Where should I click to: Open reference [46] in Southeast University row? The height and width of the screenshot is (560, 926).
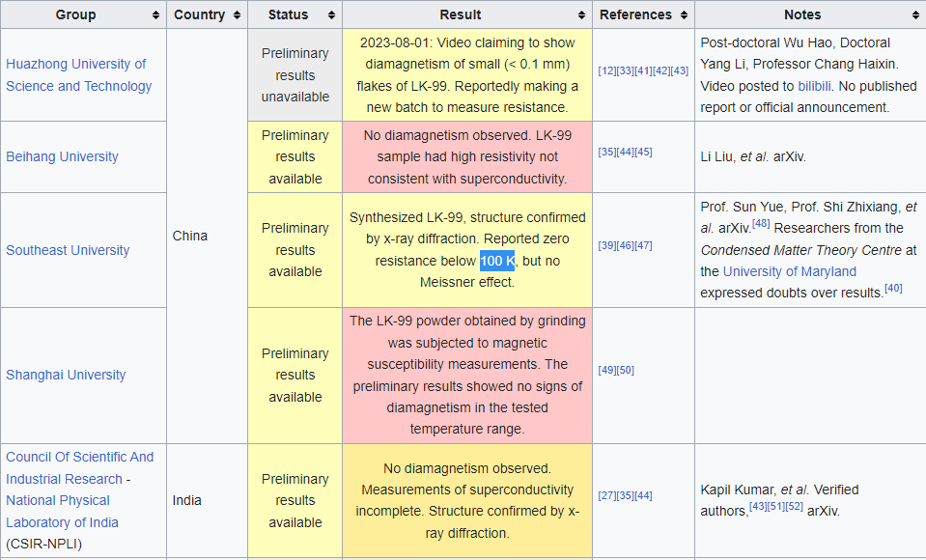point(625,245)
